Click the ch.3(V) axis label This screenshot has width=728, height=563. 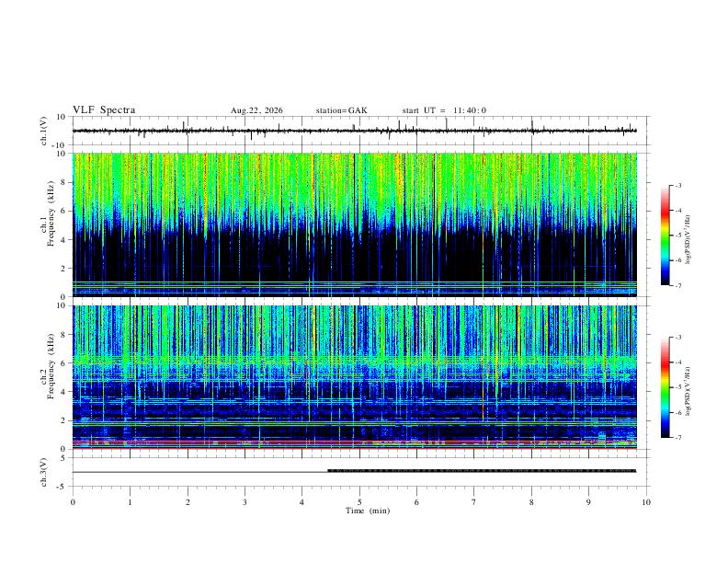43,472
